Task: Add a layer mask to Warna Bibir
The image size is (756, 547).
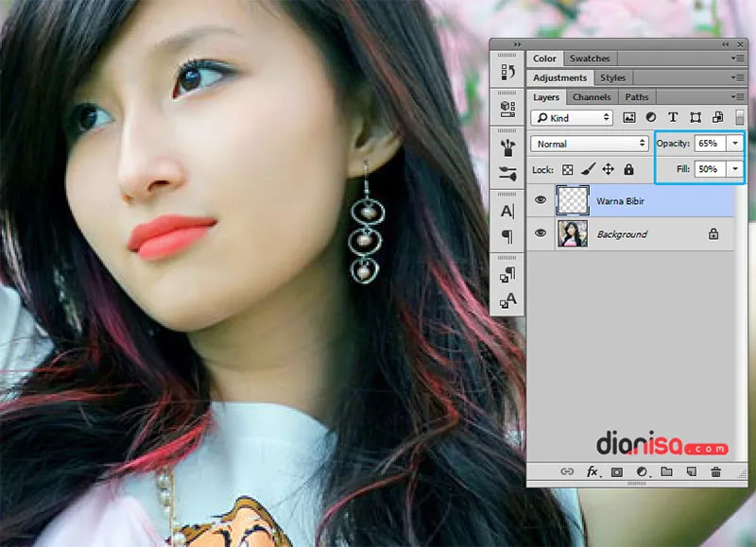Action: tap(616, 470)
